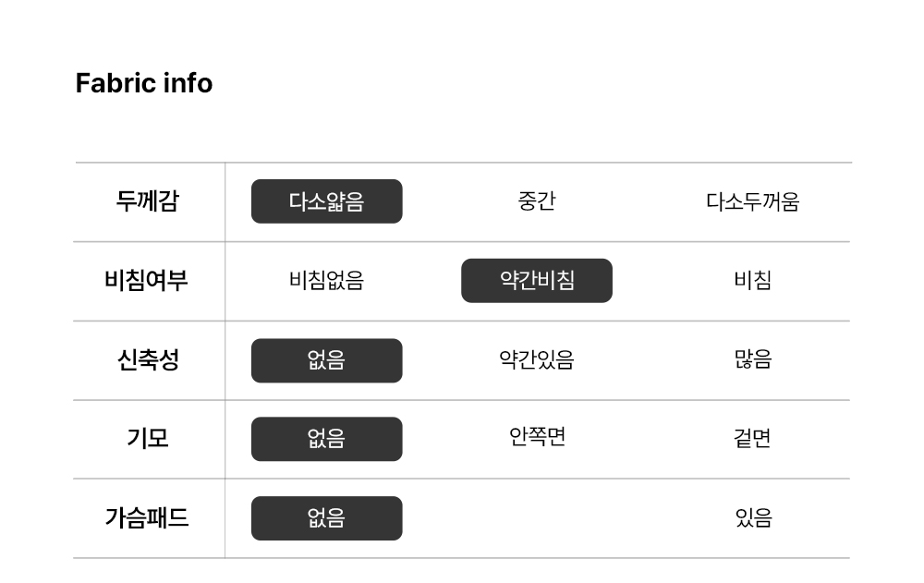Select the 다소얇음 thickness option
This screenshot has width=924, height=583.
coord(326,201)
